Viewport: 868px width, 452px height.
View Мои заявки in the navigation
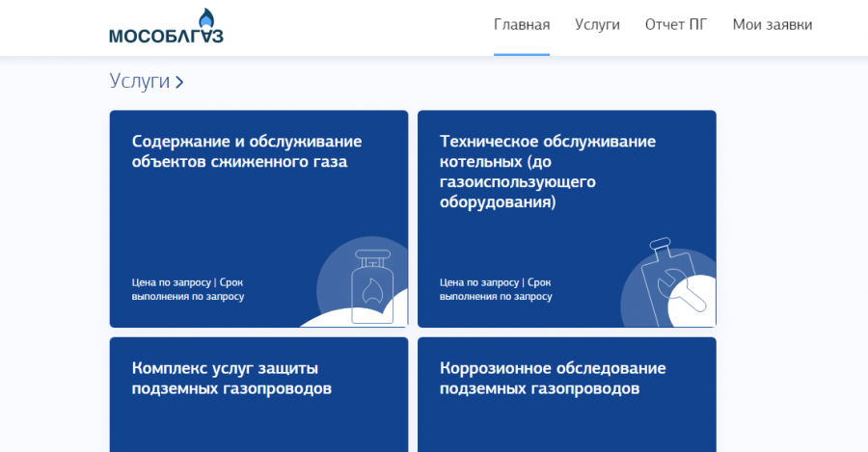coord(773,25)
